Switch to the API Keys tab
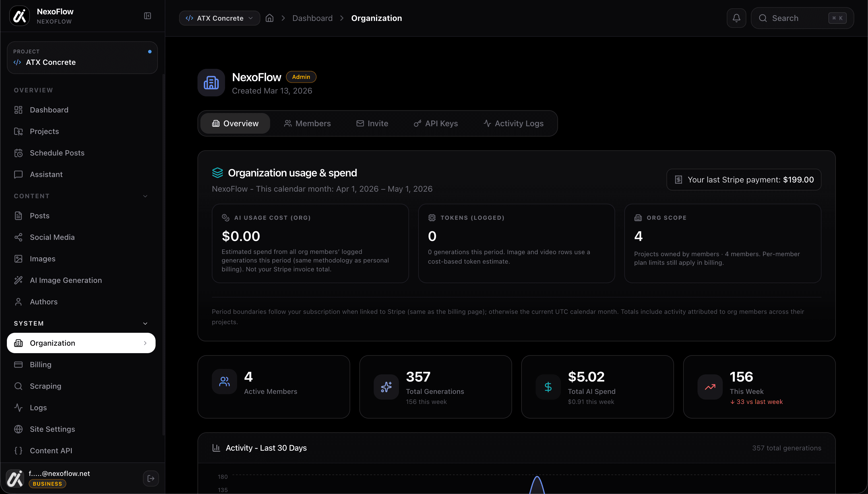 pyautogui.click(x=436, y=123)
